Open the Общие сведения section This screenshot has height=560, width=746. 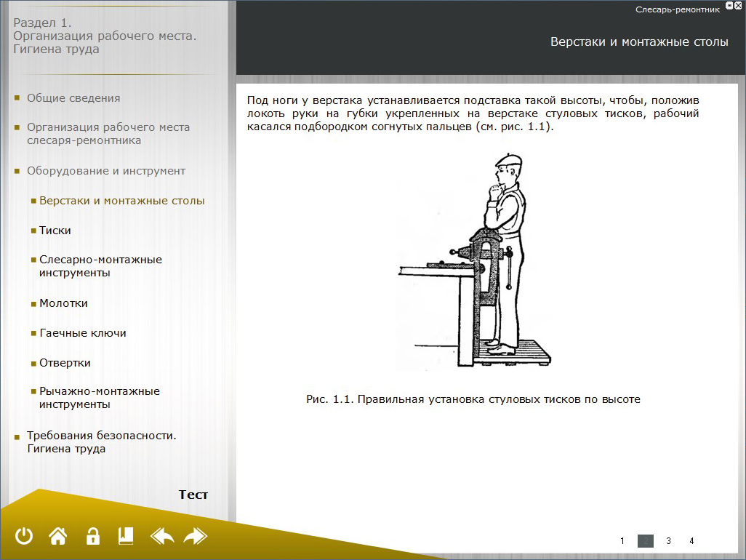(x=73, y=98)
